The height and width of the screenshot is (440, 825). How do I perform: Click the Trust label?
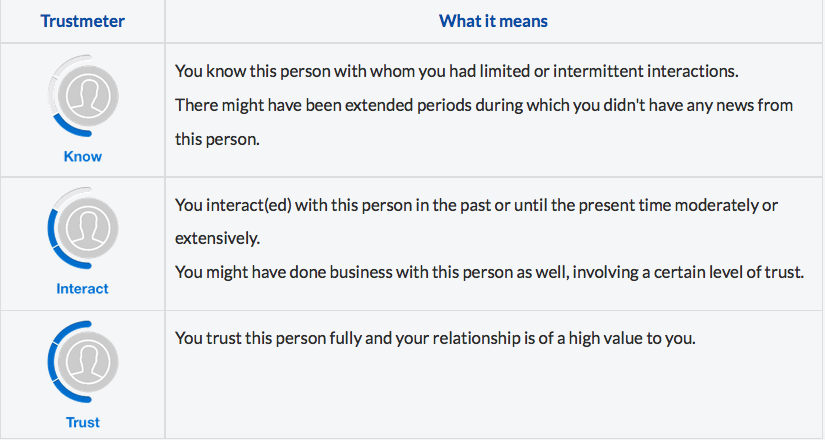point(83,422)
